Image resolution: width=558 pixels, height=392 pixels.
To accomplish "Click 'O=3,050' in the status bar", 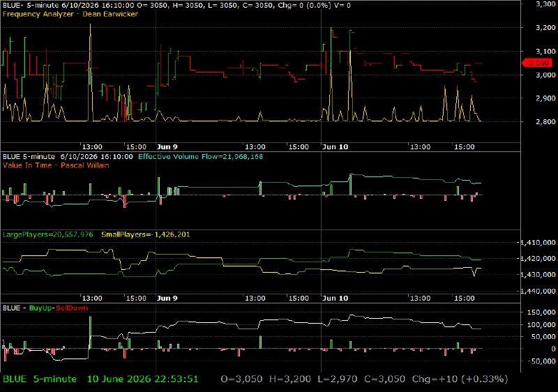I will (241, 379).
